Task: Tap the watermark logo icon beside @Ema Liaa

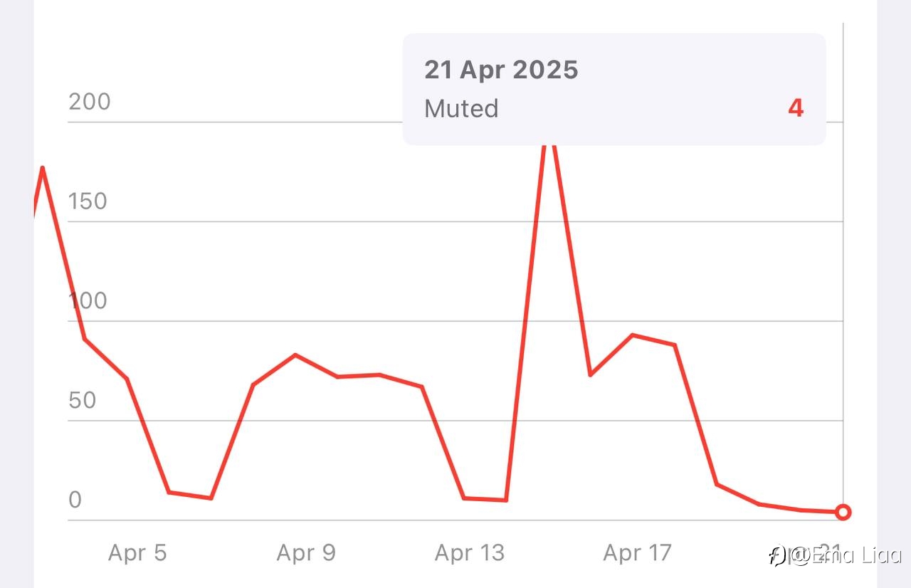Action: click(777, 555)
